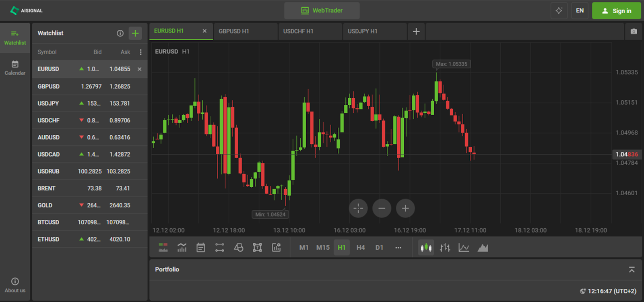This screenshot has width=644, height=302.
Task: Select the M1 timeframe
Action: click(304, 248)
